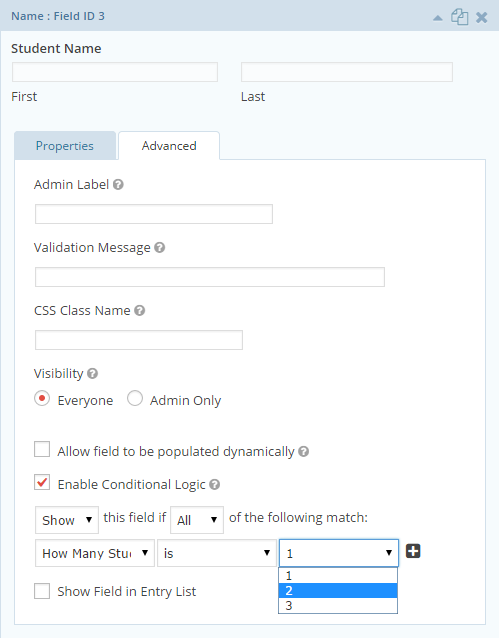Image resolution: width=499 pixels, height=638 pixels.
Task: Check Show Field in Entry List
Action: tap(42, 591)
